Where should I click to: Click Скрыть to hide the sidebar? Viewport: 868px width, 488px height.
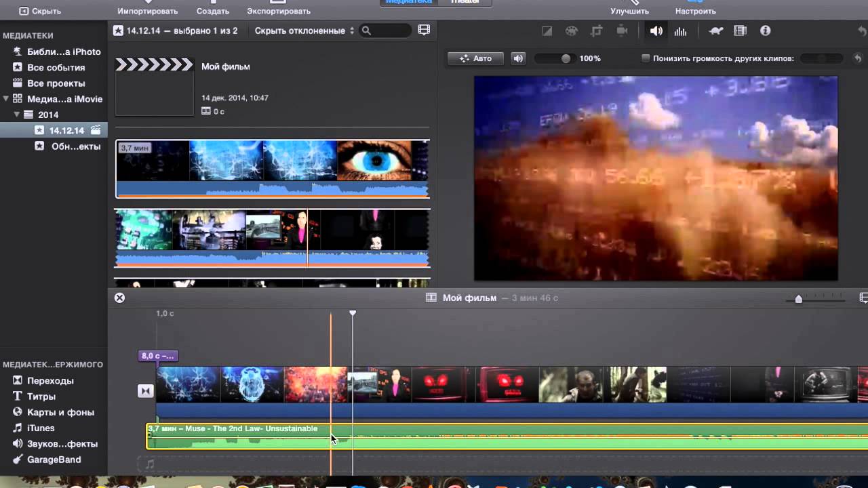coord(40,11)
